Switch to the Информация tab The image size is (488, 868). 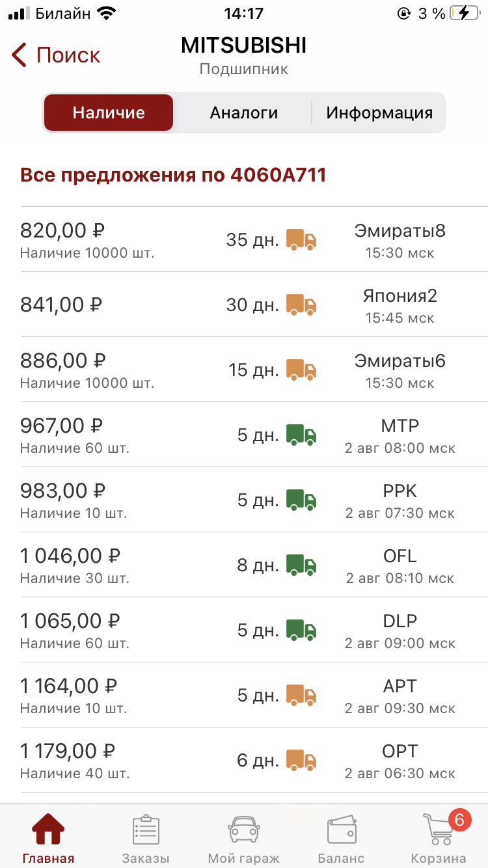point(379,113)
